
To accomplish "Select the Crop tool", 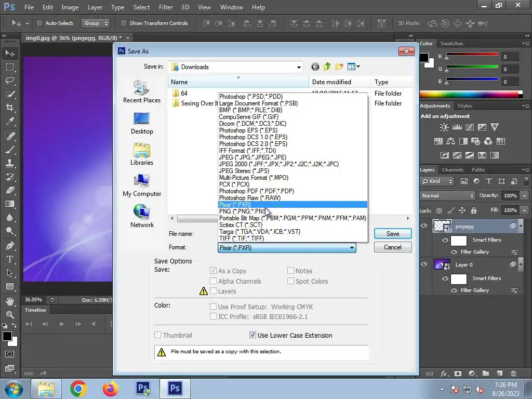I will (10, 108).
